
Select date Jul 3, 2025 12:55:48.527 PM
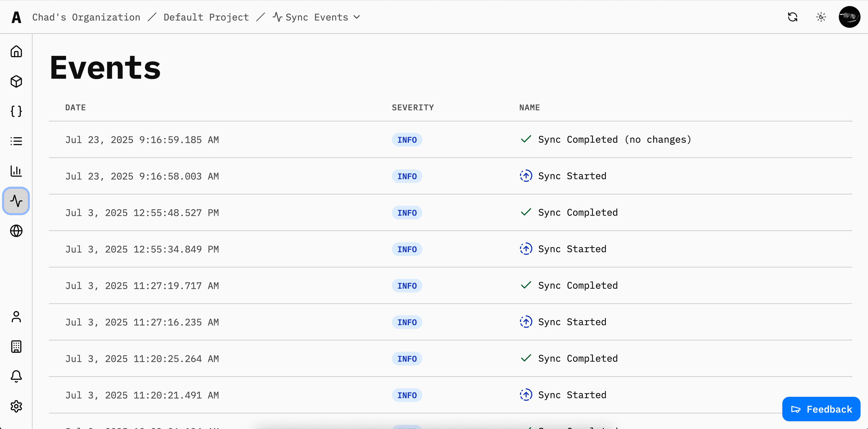pos(142,213)
